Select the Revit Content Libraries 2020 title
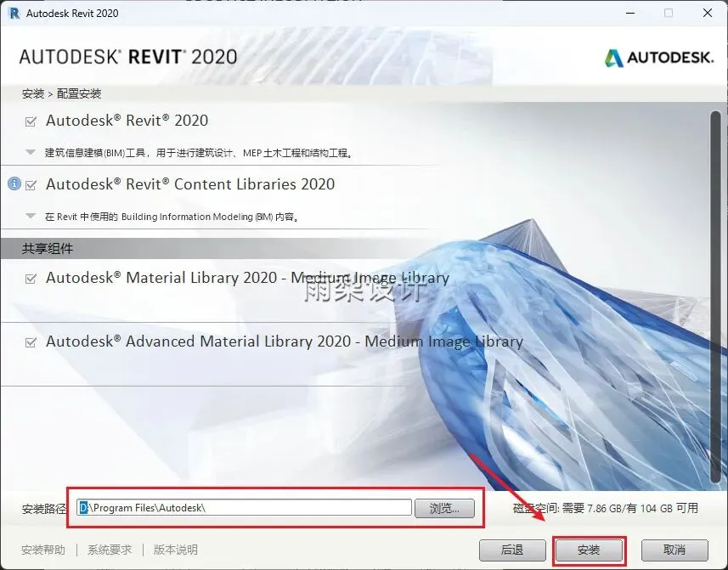The width and height of the screenshot is (728, 570). [x=190, y=184]
